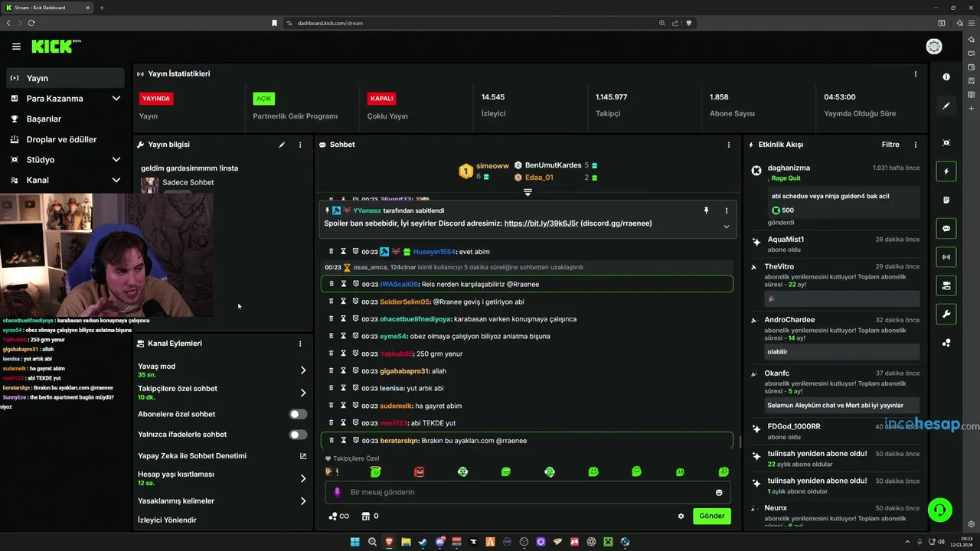The width and height of the screenshot is (980, 551).
Task: Click the chat scrollbar
Action: (739, 442)
